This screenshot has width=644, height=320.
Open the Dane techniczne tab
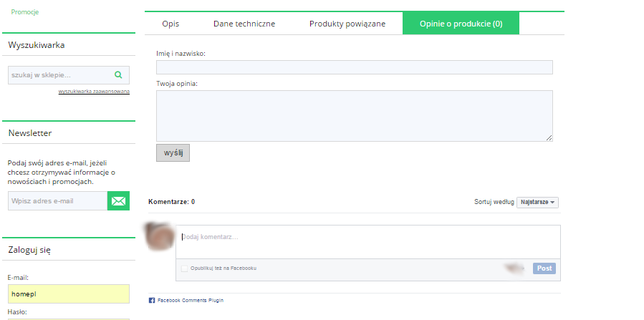(244, 24)
